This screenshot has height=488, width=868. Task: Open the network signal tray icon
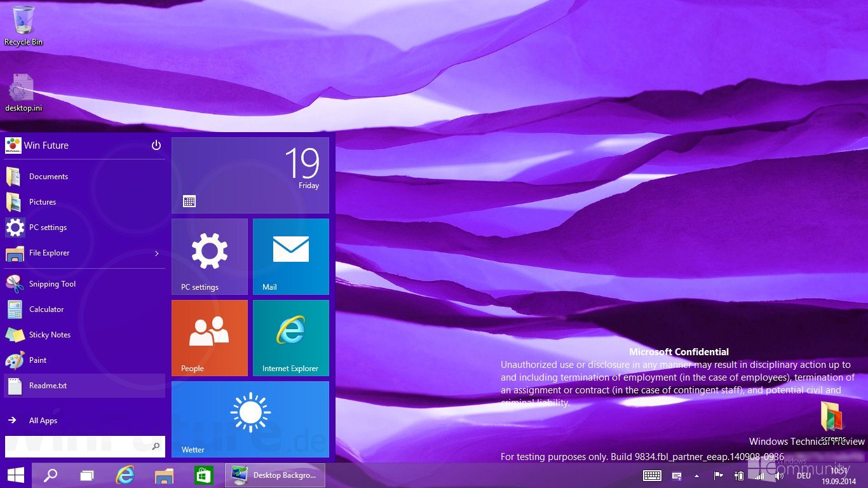759,475
